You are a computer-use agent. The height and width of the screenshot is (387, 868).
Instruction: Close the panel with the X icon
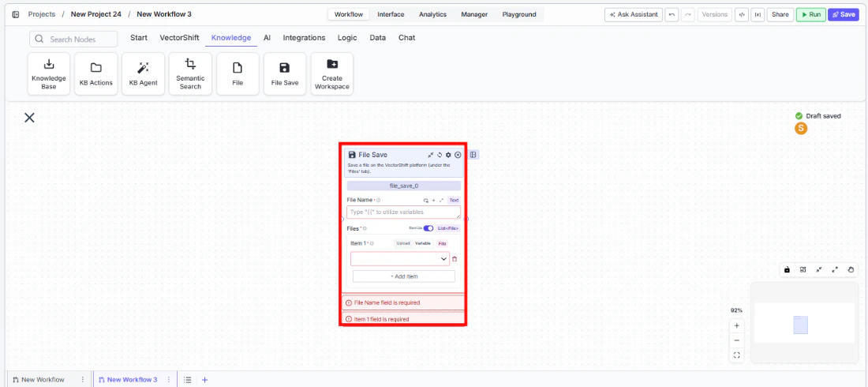pos(29,118)
